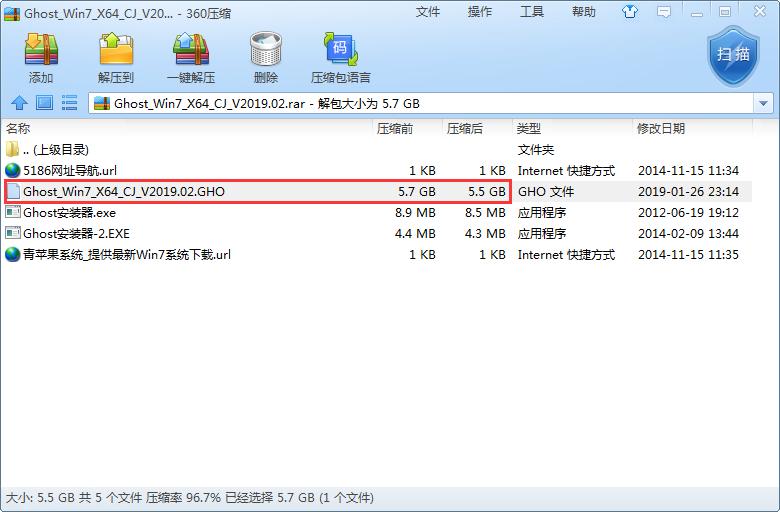Click the archive icon in the address bar
This screenshot has height=512, width=780.
(x=102, y=103)
